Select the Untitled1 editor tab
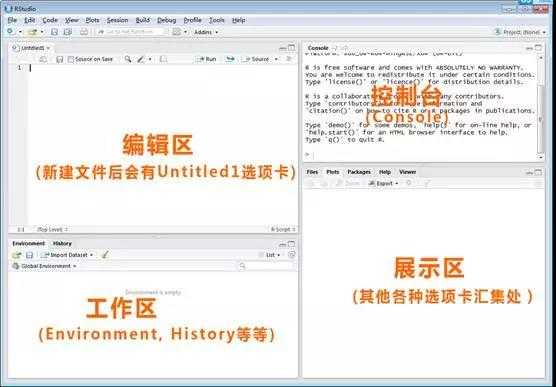 (32, 48)
